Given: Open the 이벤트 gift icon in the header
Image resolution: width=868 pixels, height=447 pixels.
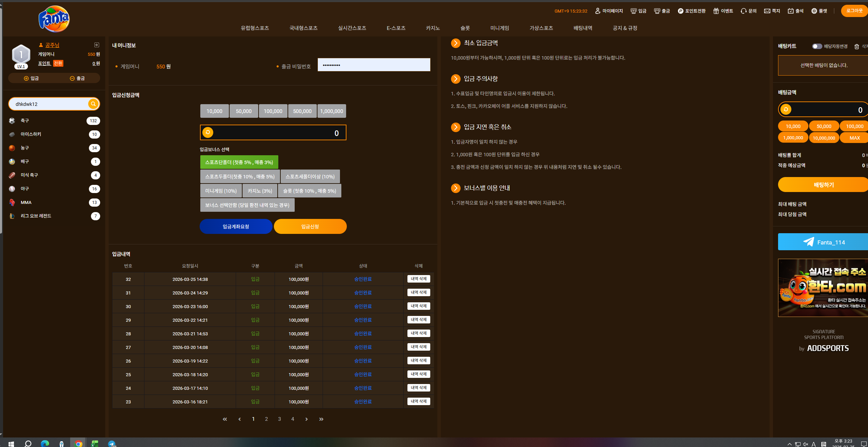Looking at the screenshot, I should [x=716, y=11].
